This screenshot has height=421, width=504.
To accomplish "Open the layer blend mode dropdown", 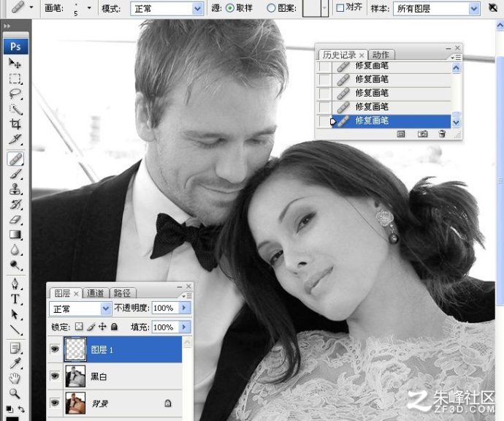I will (x=106, y=308).
